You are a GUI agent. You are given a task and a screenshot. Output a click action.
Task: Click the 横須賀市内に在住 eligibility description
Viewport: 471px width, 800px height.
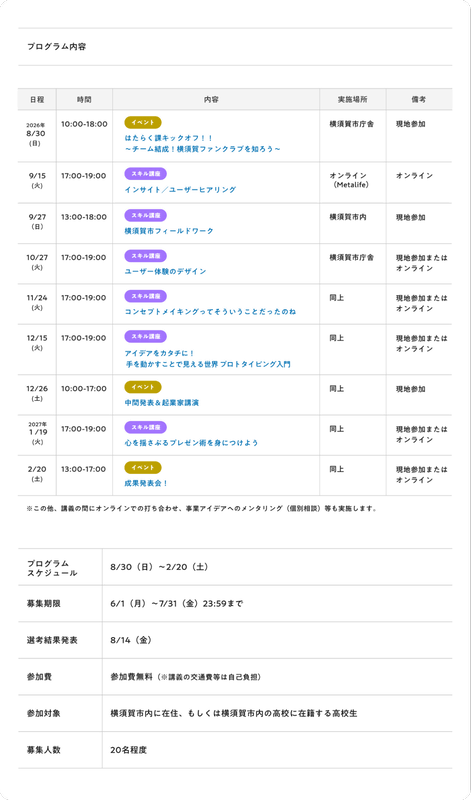(x=234, y=714)
